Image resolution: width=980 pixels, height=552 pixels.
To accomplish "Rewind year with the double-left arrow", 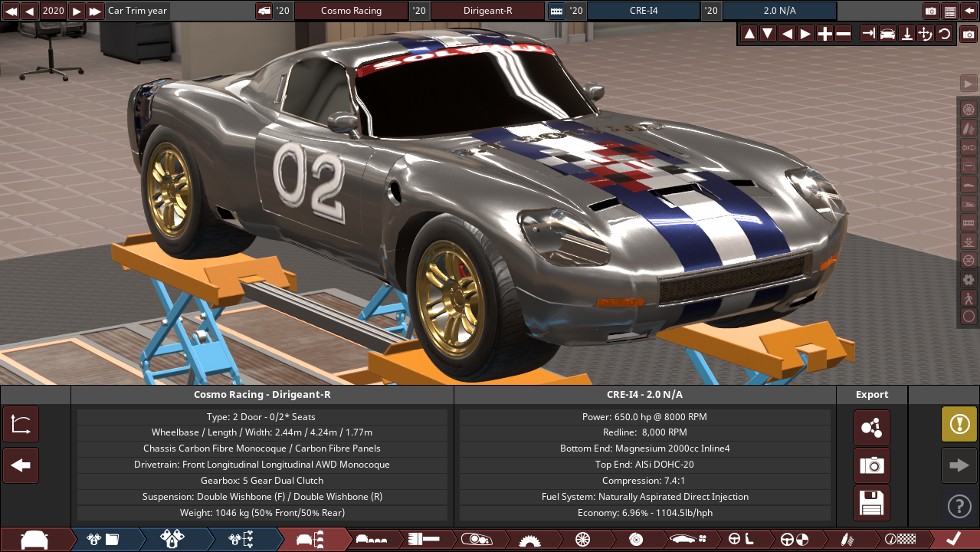I will point(11,11).
